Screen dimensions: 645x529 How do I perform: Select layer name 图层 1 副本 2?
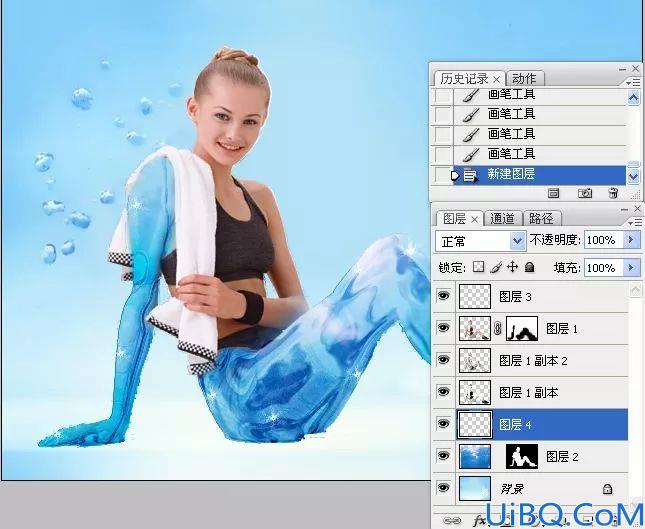(x=533, y=361)
